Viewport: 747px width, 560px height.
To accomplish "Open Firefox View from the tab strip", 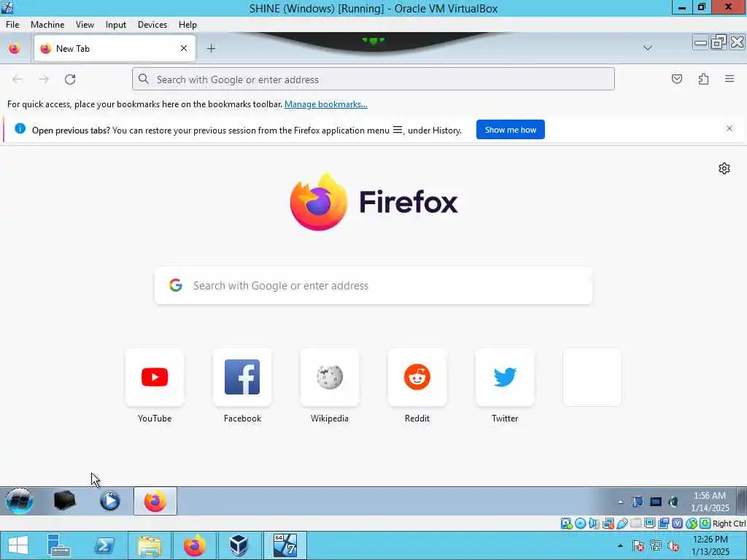I will 15,49.
